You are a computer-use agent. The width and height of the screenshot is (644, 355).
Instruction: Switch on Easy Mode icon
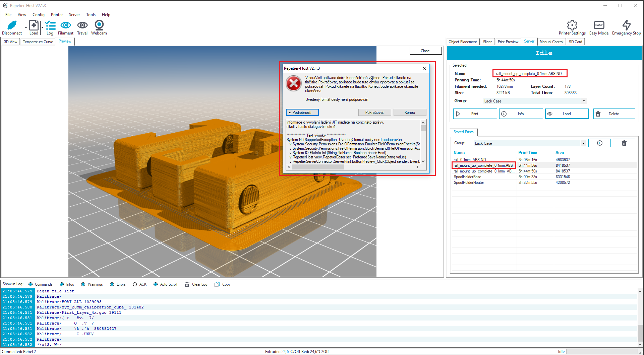click(599, 25)
